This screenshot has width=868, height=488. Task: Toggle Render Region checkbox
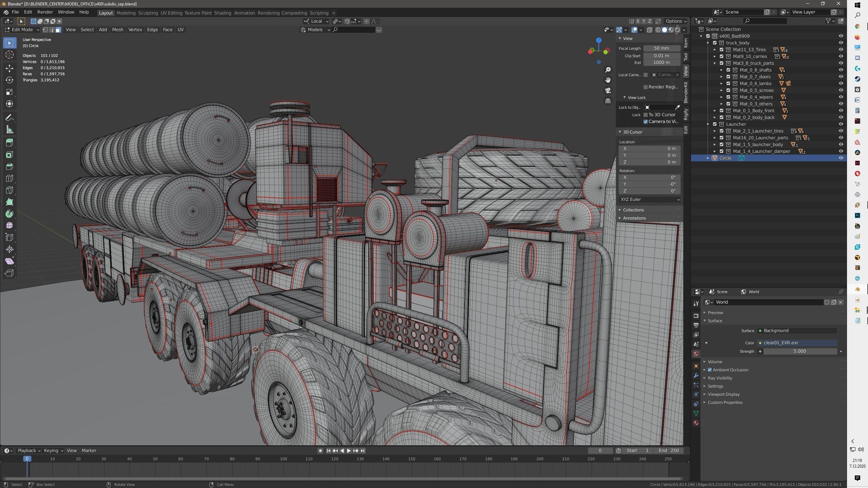click(x=646, y=87)
